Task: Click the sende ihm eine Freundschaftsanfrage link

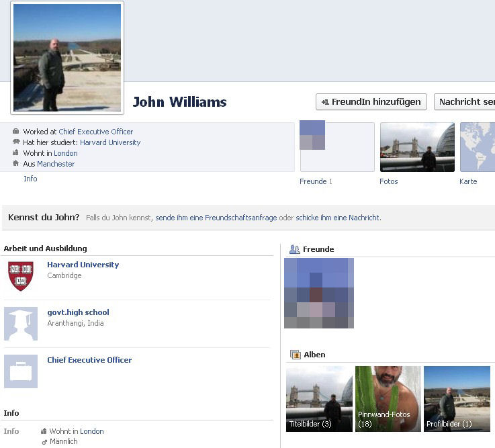Action: point(216,218)
